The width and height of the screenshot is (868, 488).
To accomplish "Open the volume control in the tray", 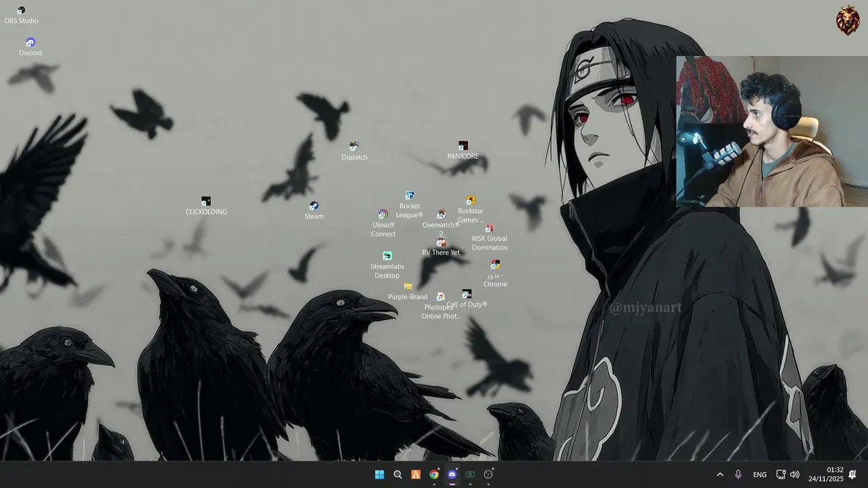I will [795, 474].
